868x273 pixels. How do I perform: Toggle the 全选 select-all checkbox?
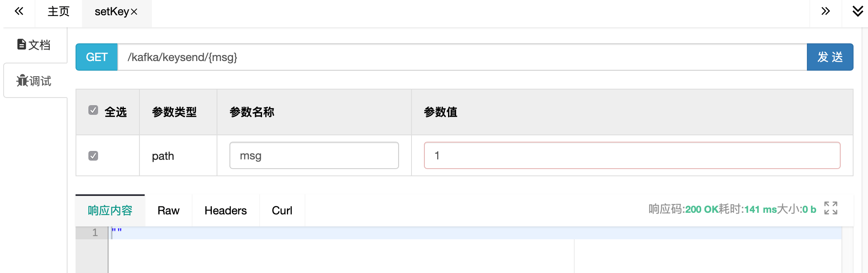coord(93,110)
